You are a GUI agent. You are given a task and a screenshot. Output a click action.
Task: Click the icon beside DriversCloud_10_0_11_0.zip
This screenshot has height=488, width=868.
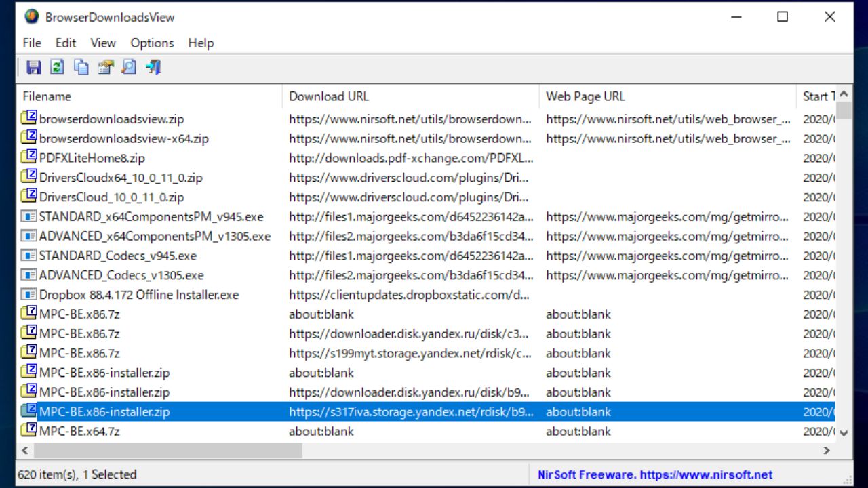[28, 197]
